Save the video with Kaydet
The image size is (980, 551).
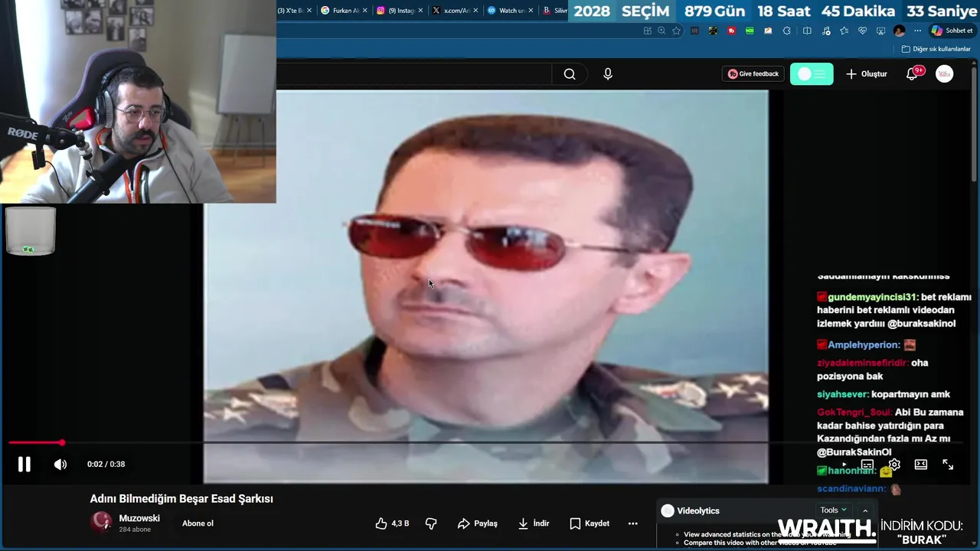point(590,523)
